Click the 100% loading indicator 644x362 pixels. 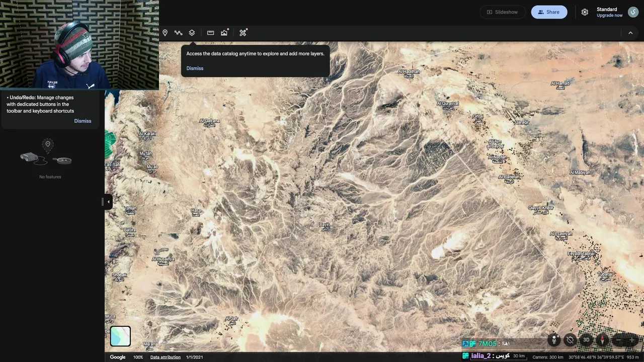[x=138, y=357]
